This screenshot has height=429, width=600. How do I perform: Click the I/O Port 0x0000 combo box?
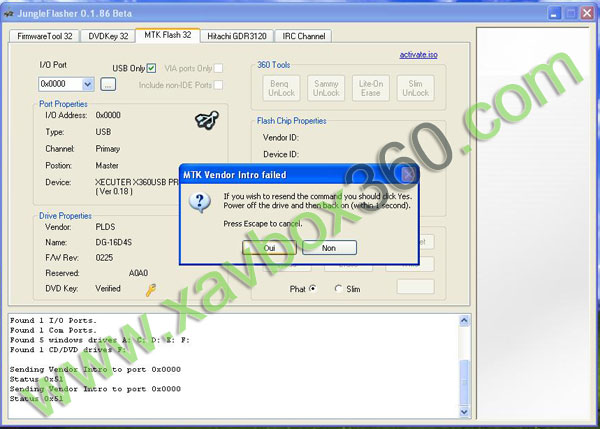click(x=66, y=84)
